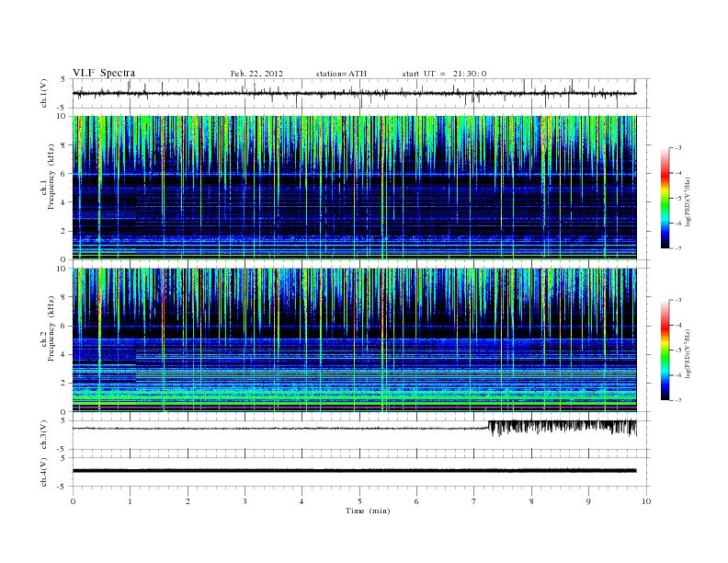Click the ch.1 colorbar "log(PSD)(V²/Hz)" label

pos(688,201)
